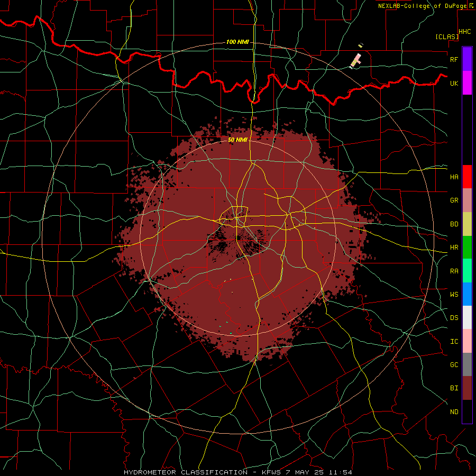476x476 pixels.
Task: Select the yellow BD legend swatch
Action: click(467, 224)
